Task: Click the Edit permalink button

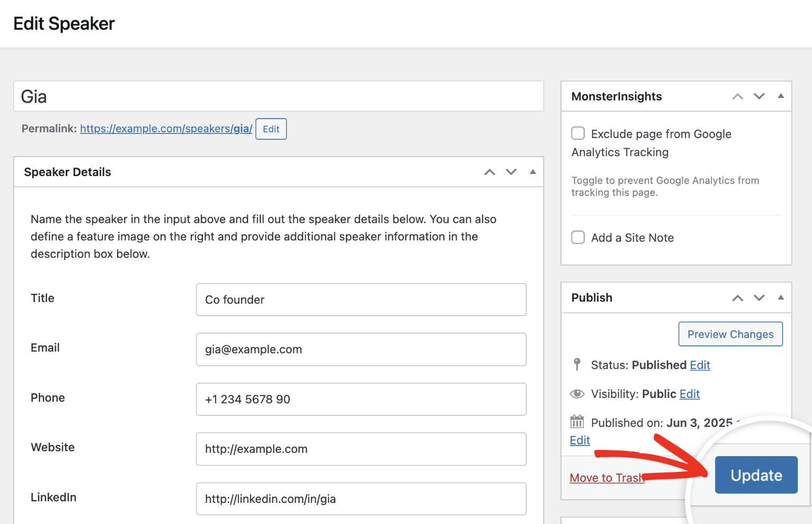Action: pos(271,129)
